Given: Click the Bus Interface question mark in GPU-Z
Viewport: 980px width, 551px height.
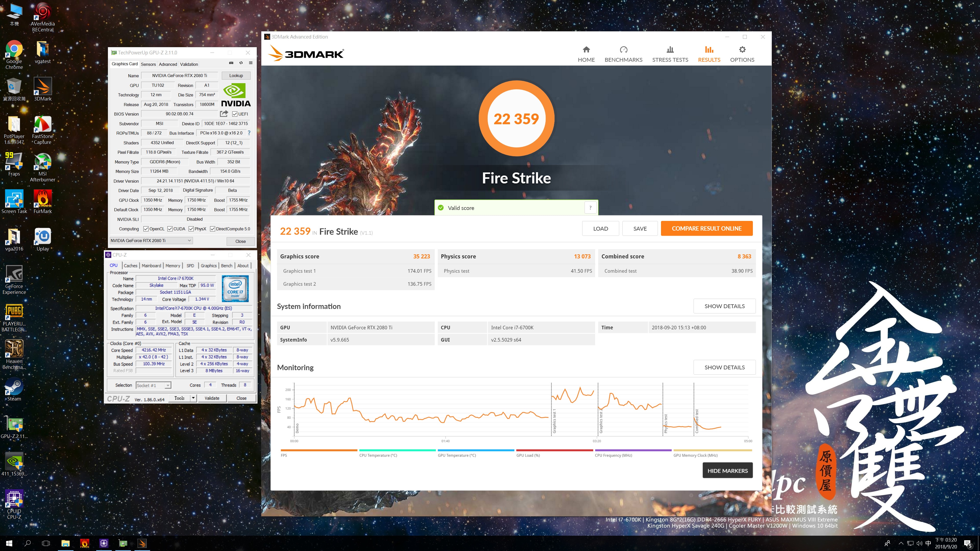Looking at the screenshot, I should 249,133.
